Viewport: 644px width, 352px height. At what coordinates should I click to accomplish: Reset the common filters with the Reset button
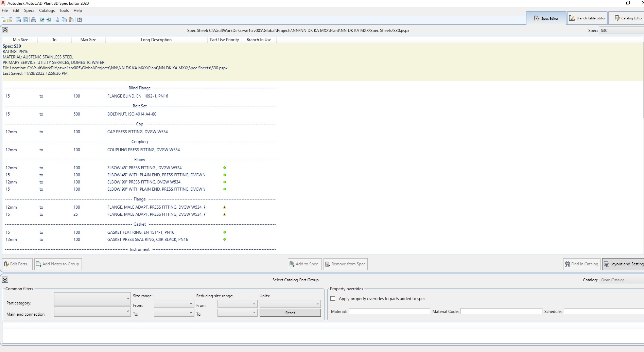(290, 313)
